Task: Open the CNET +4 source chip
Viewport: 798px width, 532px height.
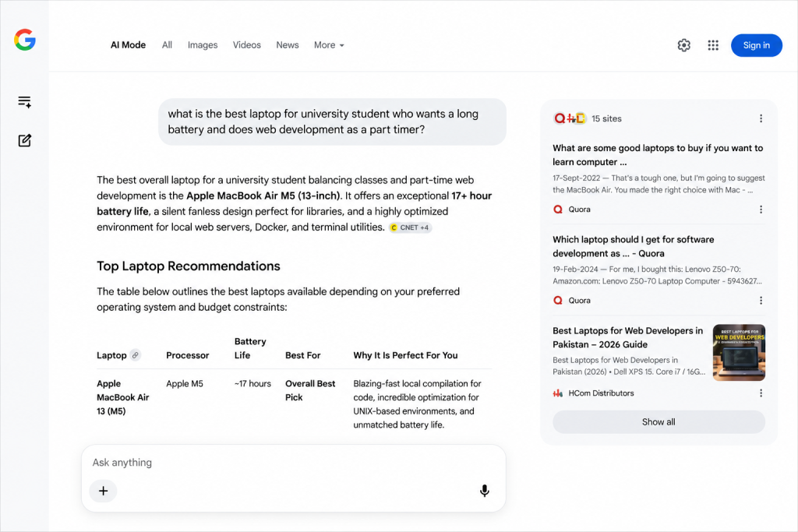Action: 410,227
